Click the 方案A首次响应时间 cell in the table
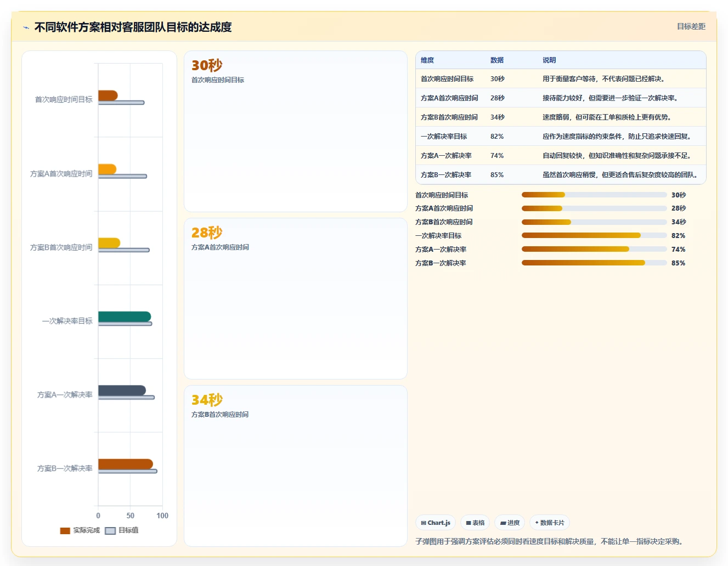Screen dimensions: 728x566 point(449,98)
